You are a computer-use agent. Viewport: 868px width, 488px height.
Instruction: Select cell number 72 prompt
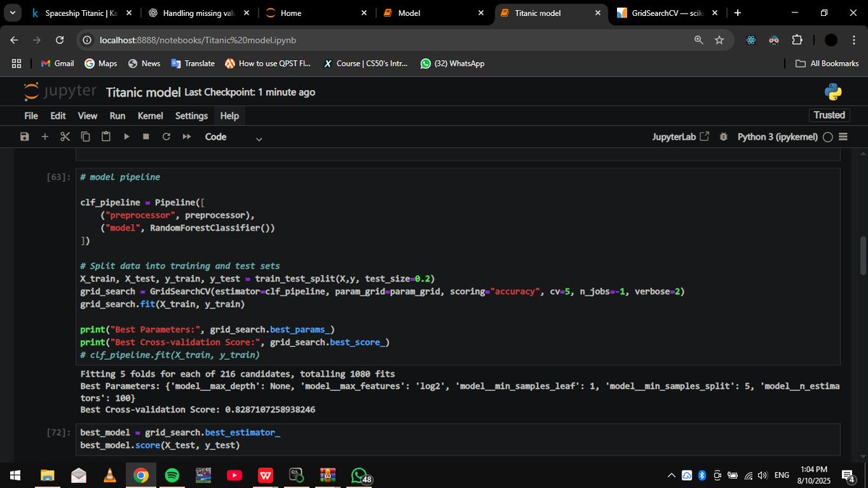point(57,432)
